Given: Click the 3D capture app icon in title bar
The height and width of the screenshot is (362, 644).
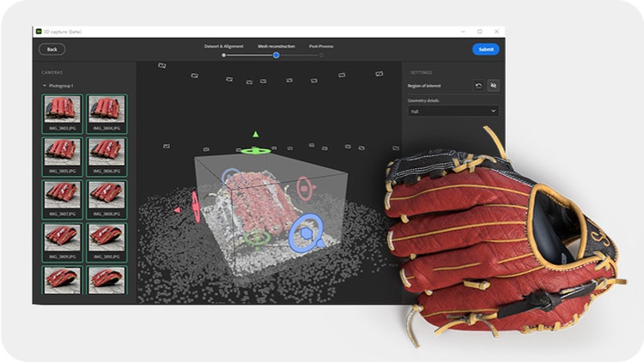Looking at the screenshot, I should (39, 32).
